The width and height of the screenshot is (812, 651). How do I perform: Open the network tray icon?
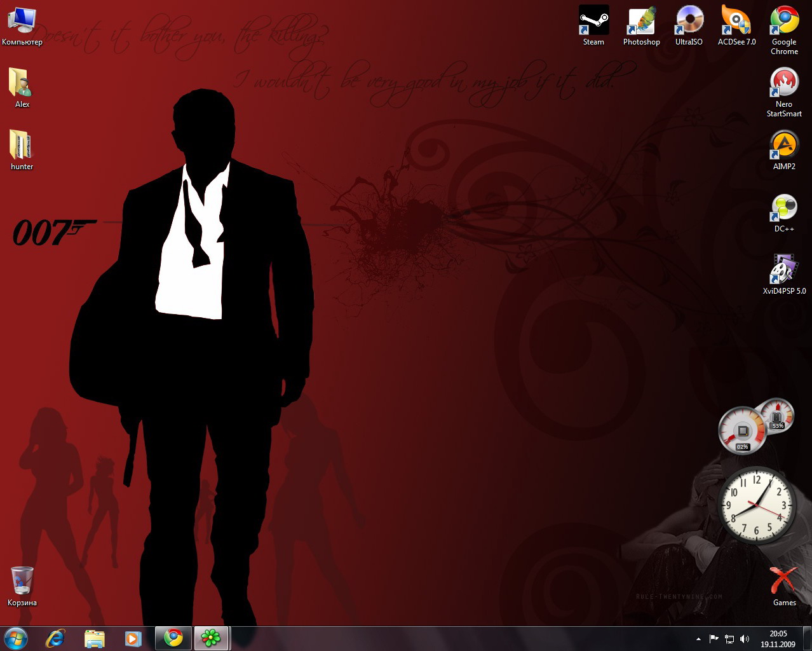click(729, 639)
